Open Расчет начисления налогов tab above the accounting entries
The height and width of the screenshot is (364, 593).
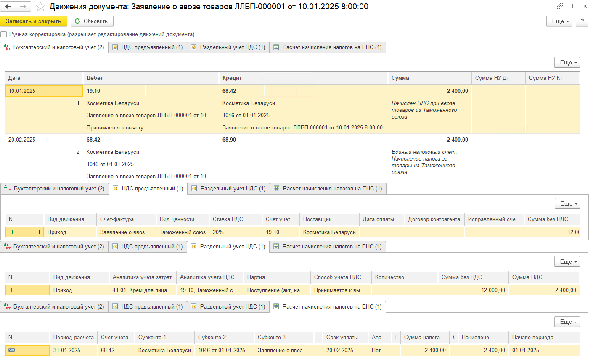[328, 47]
